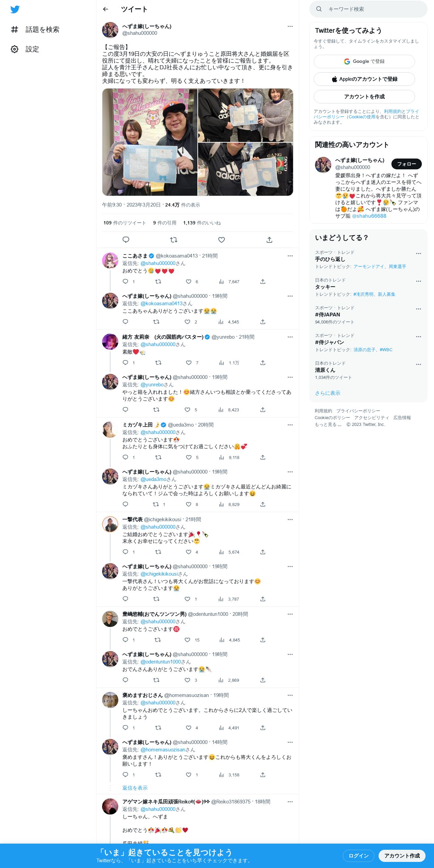Click さらに表示 under trends
The height and width of the screenshot is (868, 434).
pyautogui.click(x=328, y=393)
